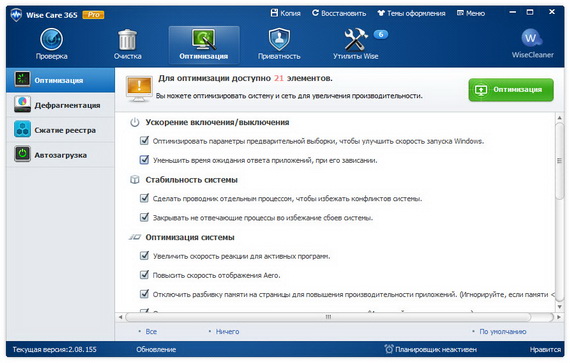The width and height of the screenshot is (570, 363).
Task: Click the warning monitor icon
Action: (x=139, y=89)
